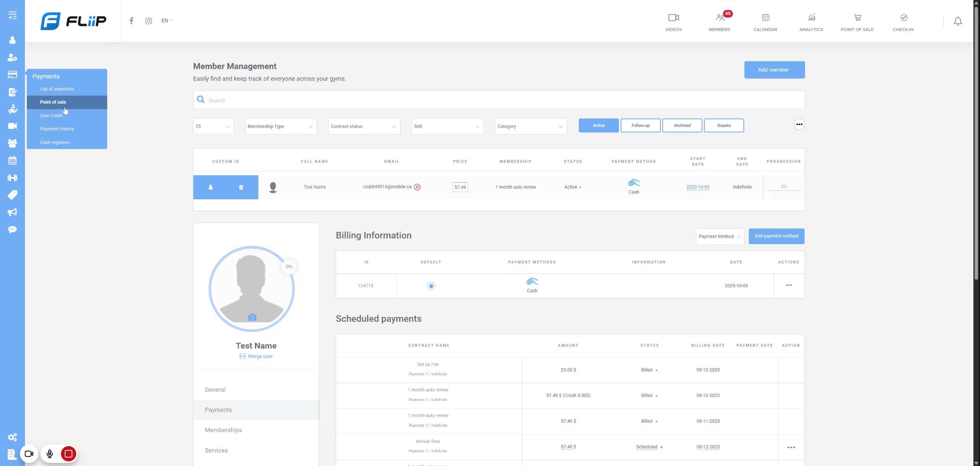Select List of payments in Payments menu
This screenshot has width=980, height=466.
pyautogui.click(x=57, y=89)
